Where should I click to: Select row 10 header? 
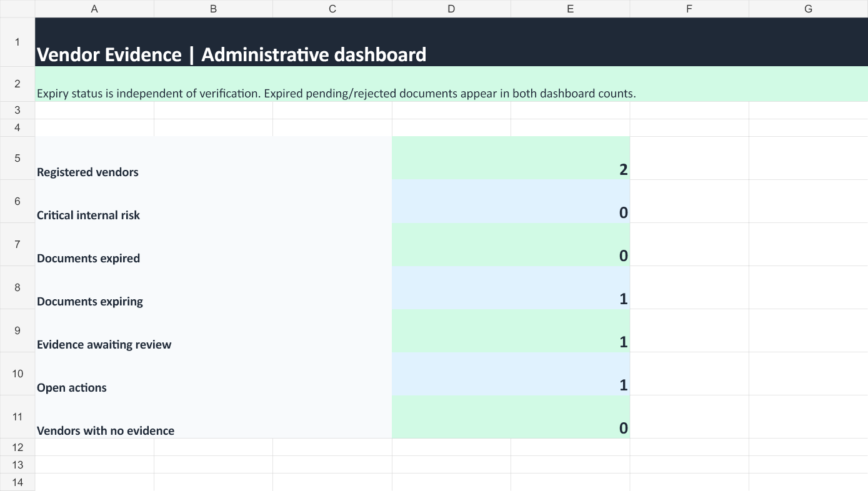coord(17,374)
